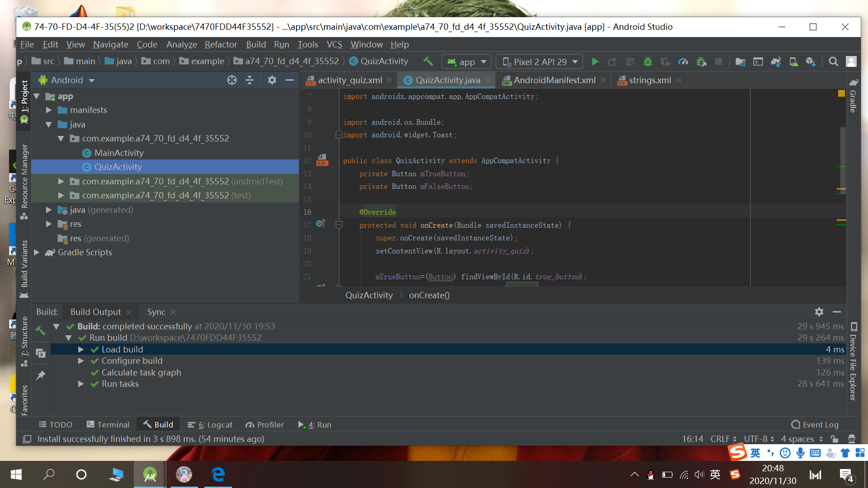Open the Refactor menu

[221, 44]
